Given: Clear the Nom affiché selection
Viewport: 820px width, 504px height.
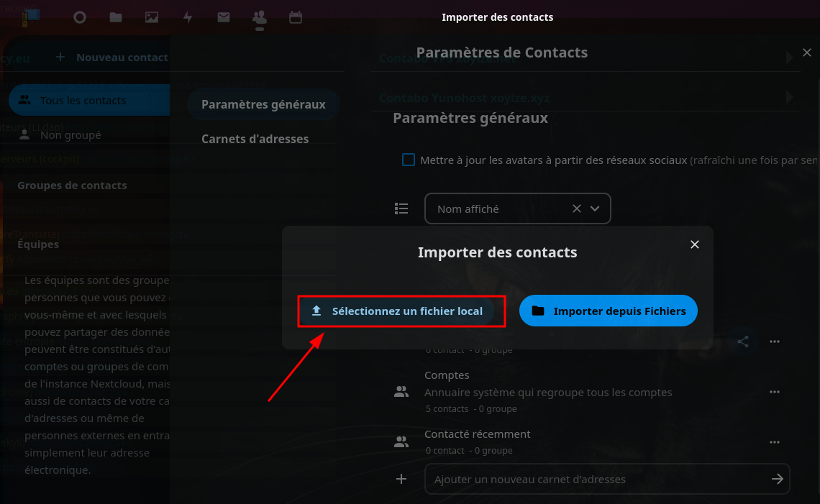Looking at the screenshot, I should 576,209.
